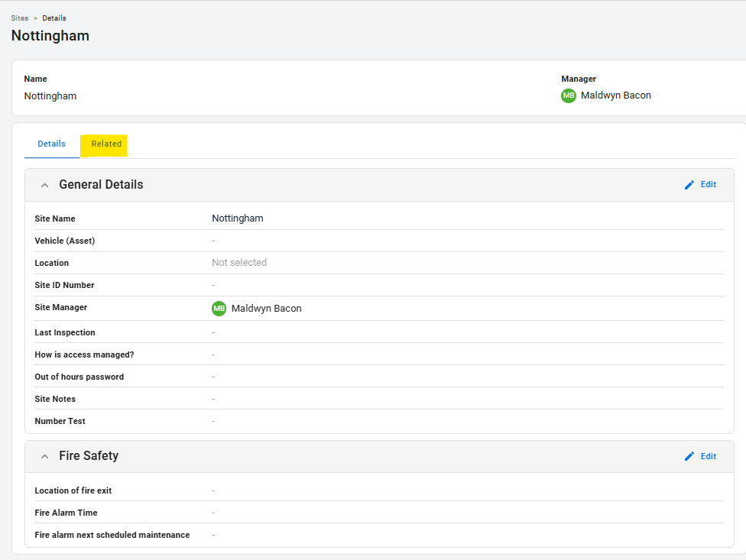Collapse the General Details section chevron
This screenshot has width=746, height=560.
(44, 185)
